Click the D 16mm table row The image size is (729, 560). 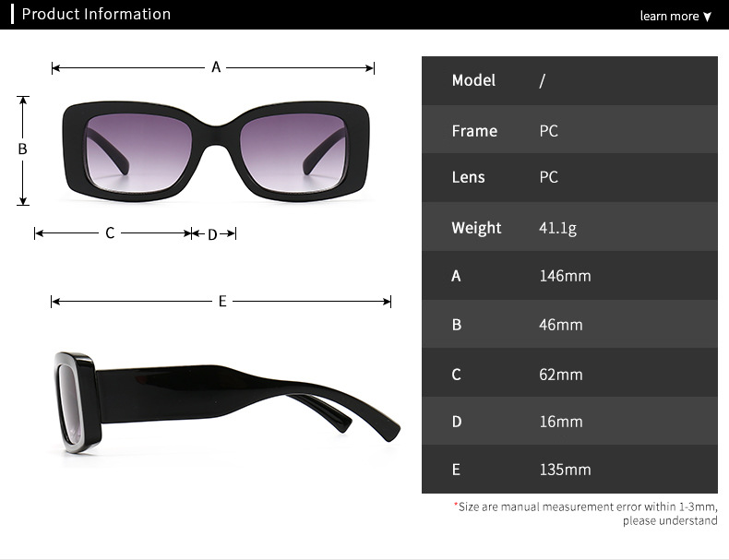[x=569, y=421]
